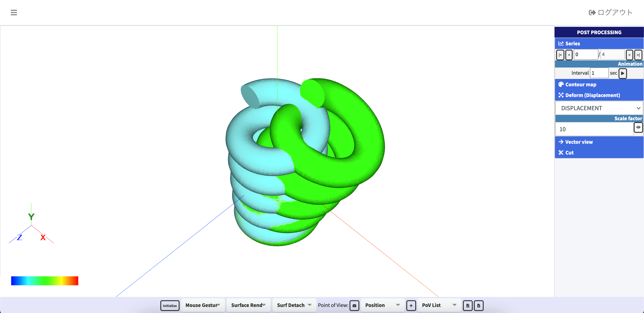Open the Contour map section
Image resolution: width=644 pixels, height=313 pixels.
click(x=599, y=85)
